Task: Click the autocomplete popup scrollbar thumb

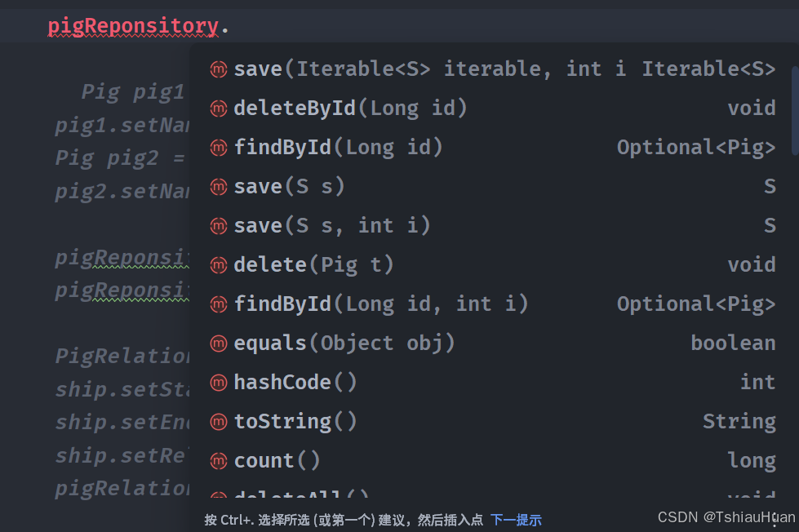Action: point(795,110)
